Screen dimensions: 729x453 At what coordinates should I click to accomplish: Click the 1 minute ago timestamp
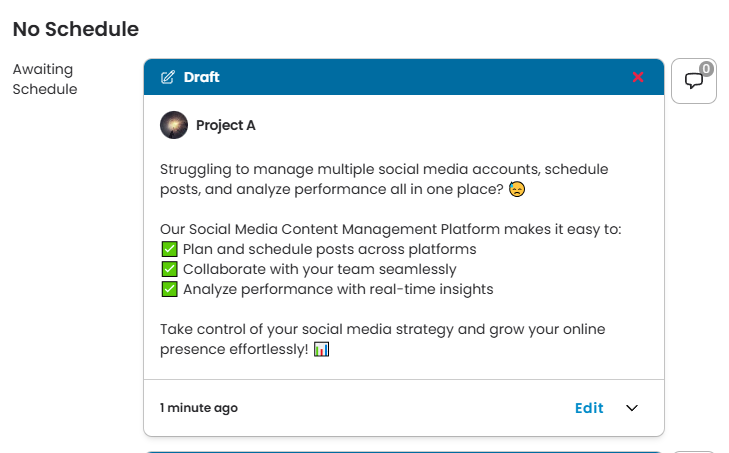pos(199,408)
